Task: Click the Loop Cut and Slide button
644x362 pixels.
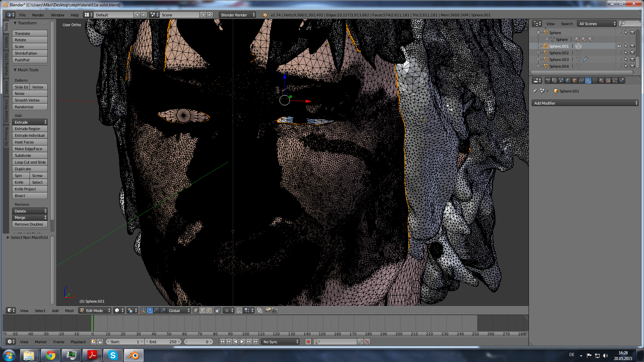Action: click(30, 162)
